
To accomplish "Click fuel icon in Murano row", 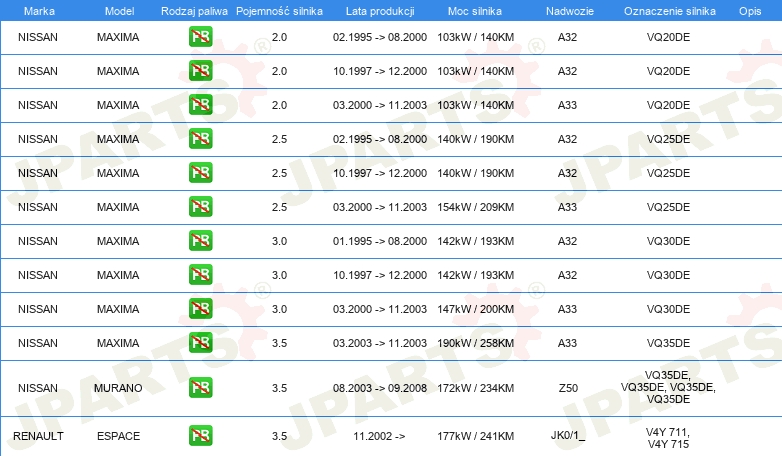I will (200, 388).
